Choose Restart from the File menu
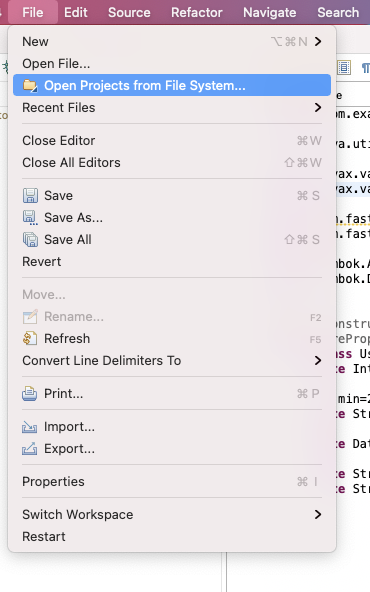This screenshot has width=370, height=592. click(x=172, y=536)
